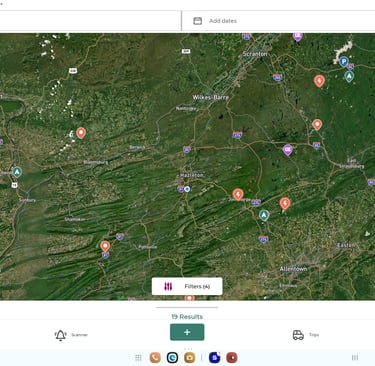Click the Sunbury map label
375x366 pixels.
click(27, 200)
